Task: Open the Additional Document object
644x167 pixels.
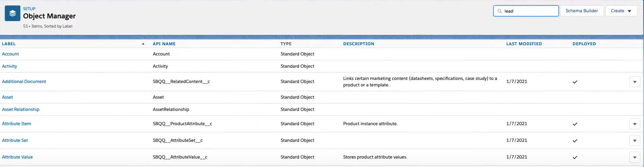Action: [24, 82]
